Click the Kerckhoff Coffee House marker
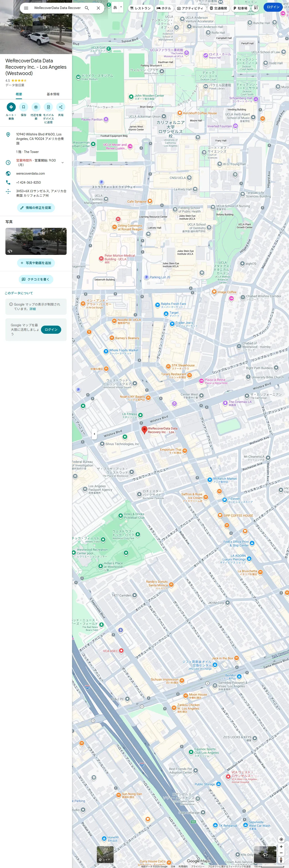The height and width of the screenshot is (868, 289). point(180,113)
